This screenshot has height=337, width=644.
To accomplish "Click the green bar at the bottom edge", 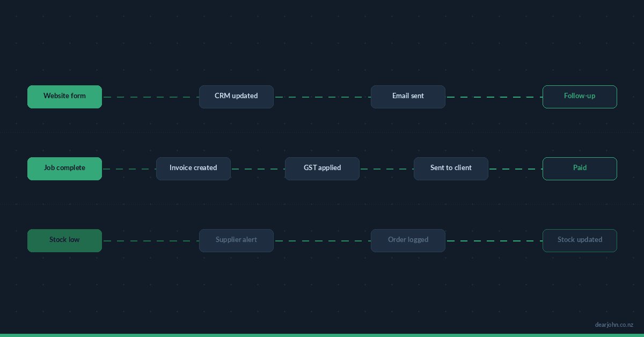I will click(322, 335).
